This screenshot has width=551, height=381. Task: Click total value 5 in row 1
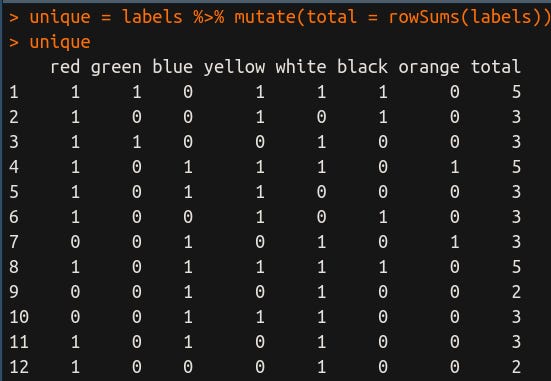pos(516,92)
